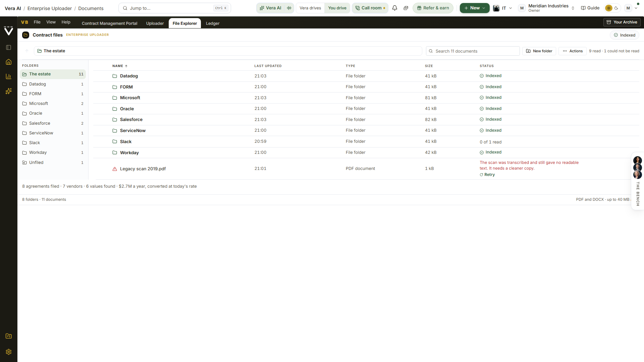
Task: Click The estate folder icon in path bar
Action: click(40, 51)
